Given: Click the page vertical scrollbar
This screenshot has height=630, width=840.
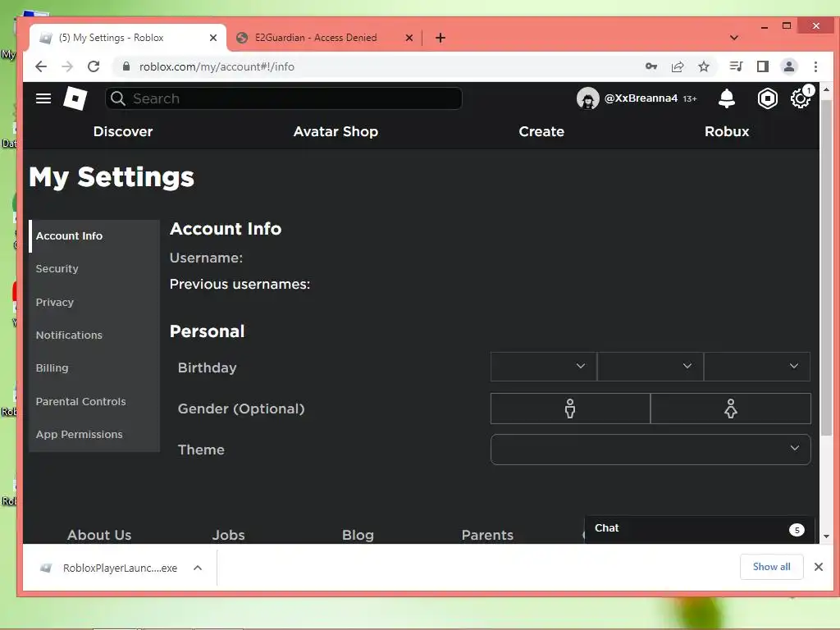Looking at the screenshot, I should (x=827, y=268).
